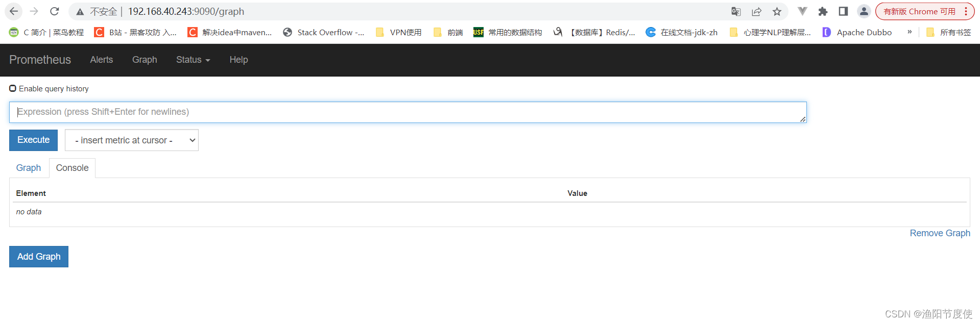The height and width of the screenshot is (324, 980).
Task: Click the no data text
Action: 29,212
